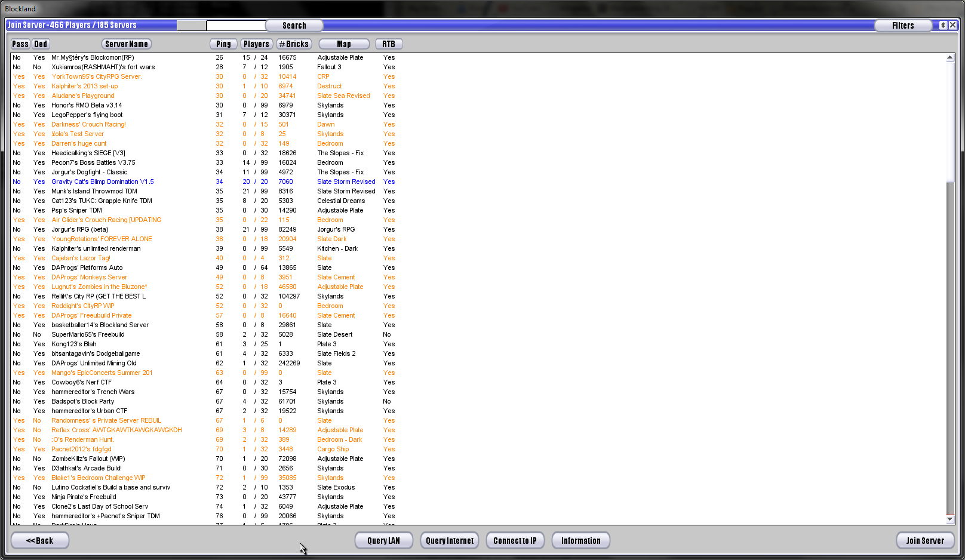Open the Connect to IP dialog
965x560 pixels.
coord(515,541)
